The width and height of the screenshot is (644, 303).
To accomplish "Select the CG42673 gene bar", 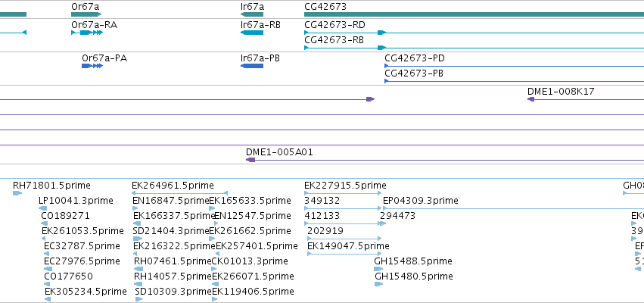I will 474,14.
